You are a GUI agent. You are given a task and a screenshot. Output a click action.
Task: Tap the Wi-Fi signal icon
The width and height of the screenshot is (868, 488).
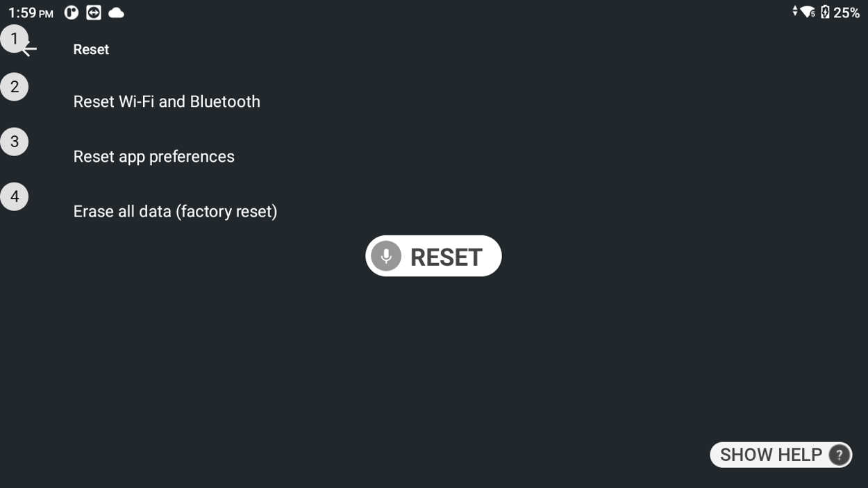coord(807,12)
